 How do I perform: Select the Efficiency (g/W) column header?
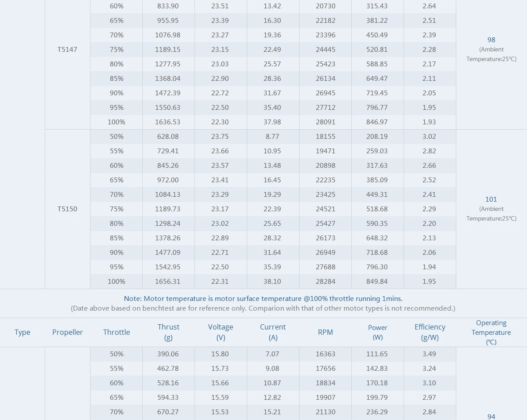click(x=430, y=332)
